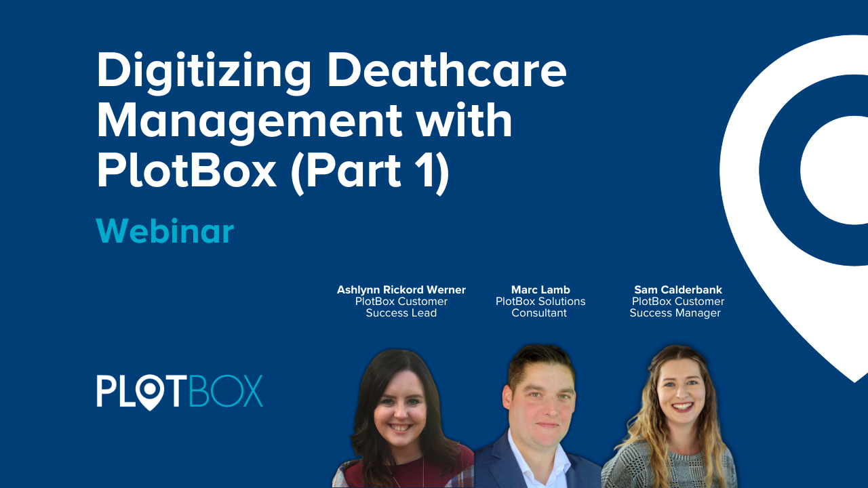Click Ashlynn Rickord Werner's photo
The image size is (868, 488).
(403, 419)
